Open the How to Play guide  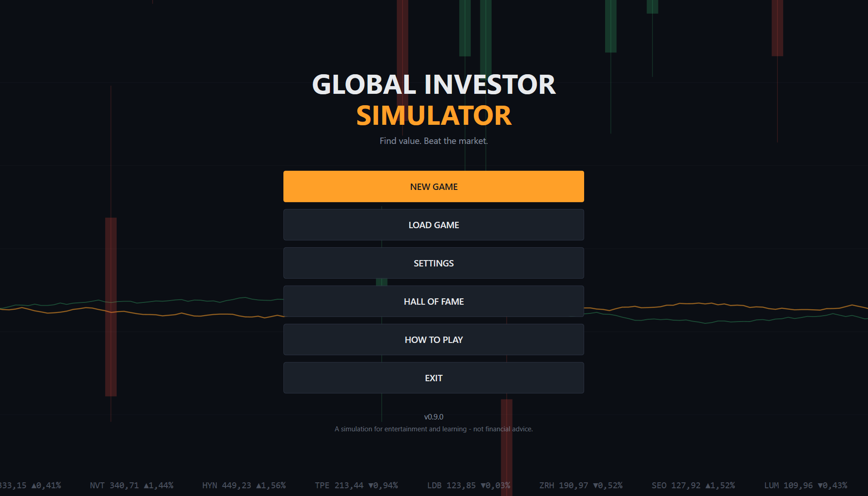pos(434,339)
